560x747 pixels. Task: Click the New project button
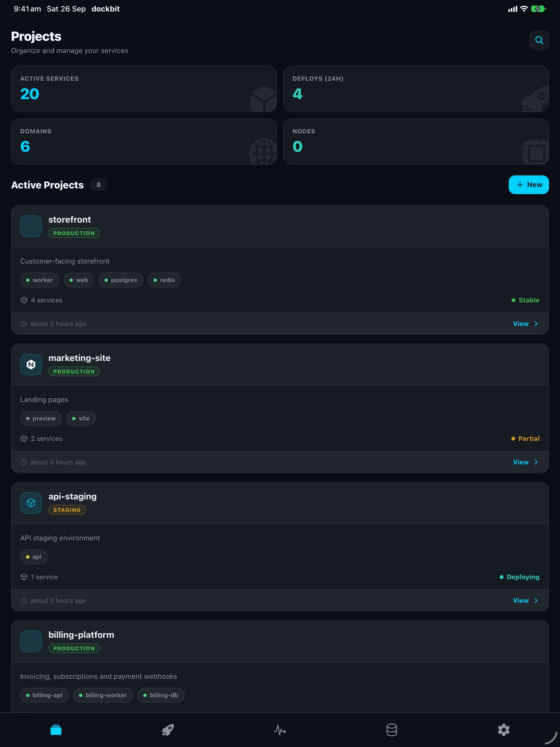coord(529,185)
